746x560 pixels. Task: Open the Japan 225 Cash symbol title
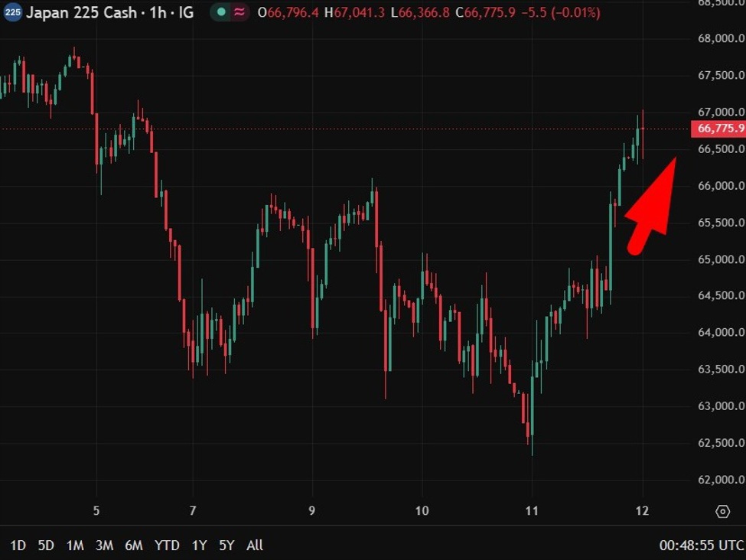point(81,12)
